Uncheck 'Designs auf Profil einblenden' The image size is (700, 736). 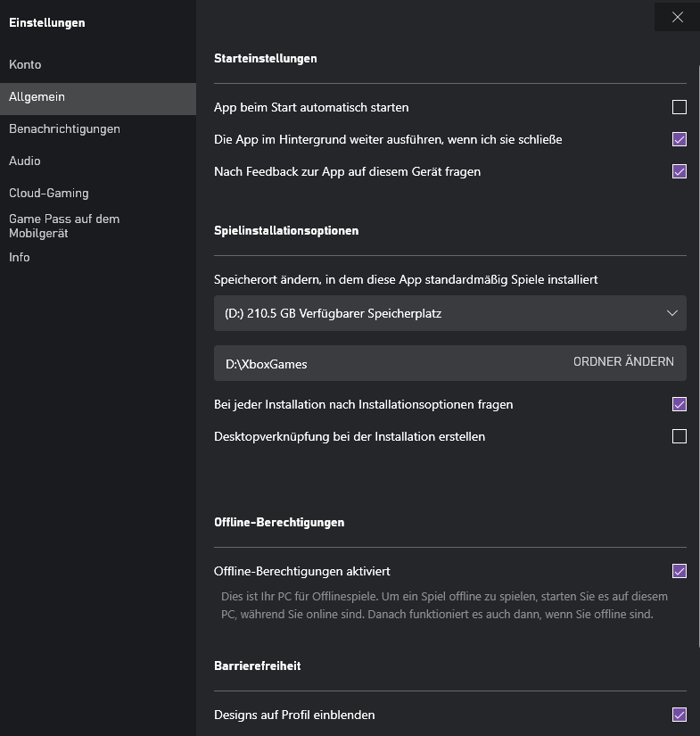point(679,715)
